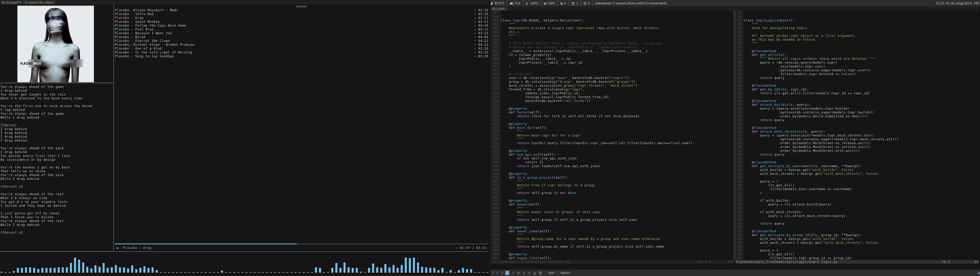Select 'Placebo - Infra-Red' track
This screenshot has width=980, height=276.
click(x=134, y=14)
